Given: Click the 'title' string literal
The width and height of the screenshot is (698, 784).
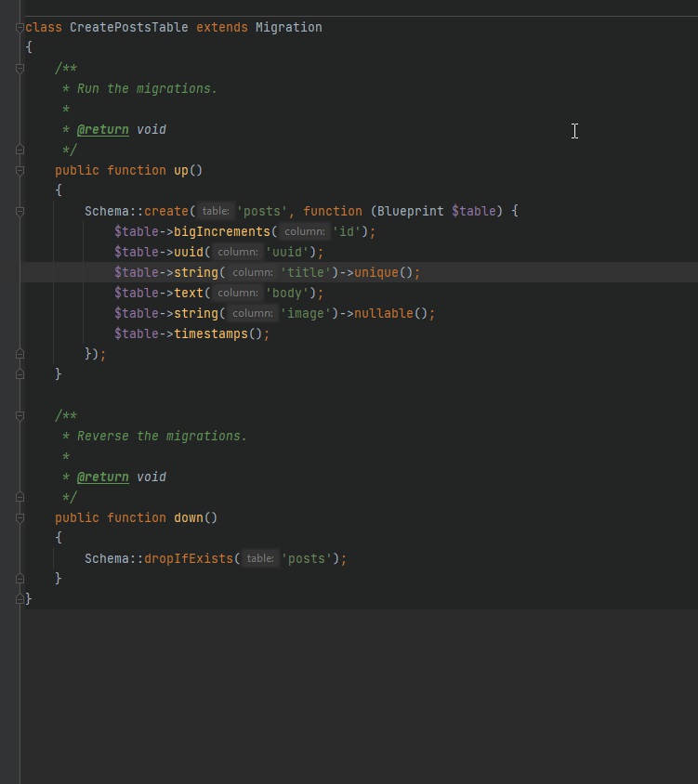Looking at the screenshot, I should pyautogui.click(x=306, y=272).
